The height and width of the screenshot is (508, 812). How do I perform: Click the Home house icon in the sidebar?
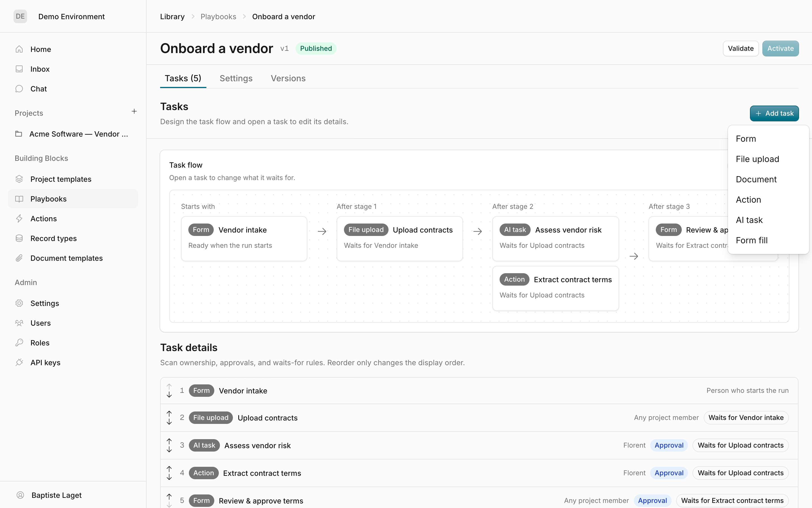point(19,49)
